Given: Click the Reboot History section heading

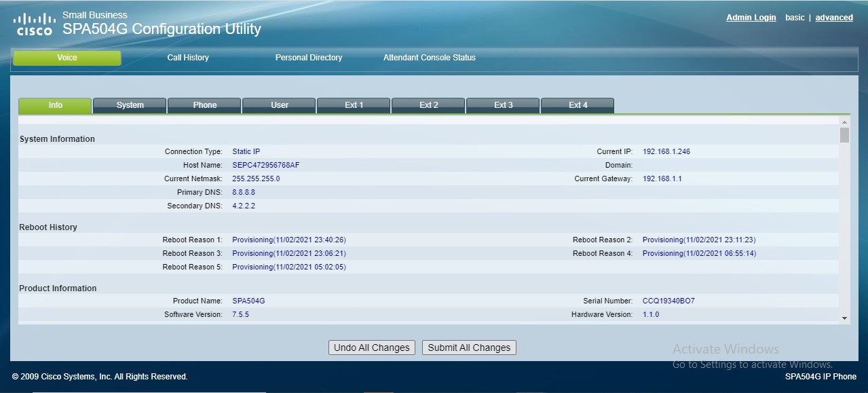Looking at the screenshot, I should [48, 227].
